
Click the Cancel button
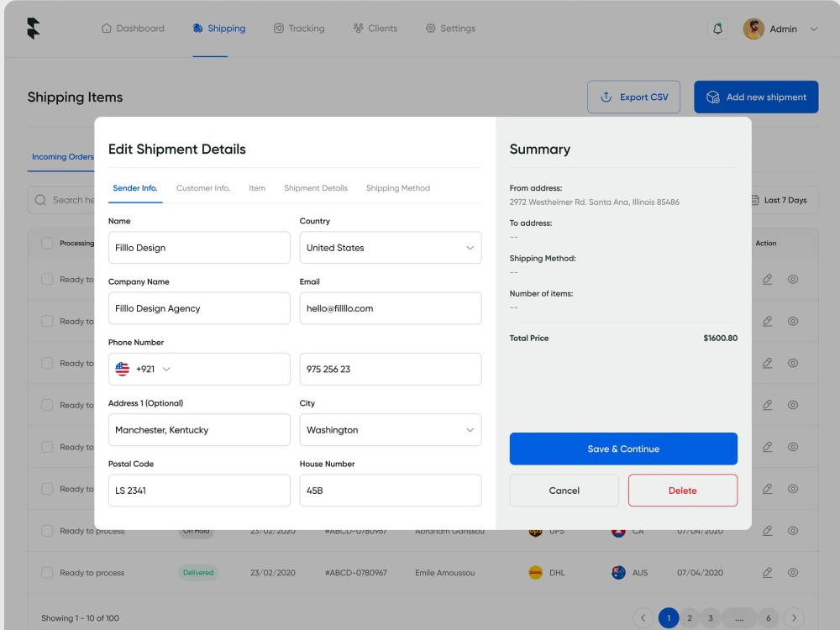coord(564,491)
